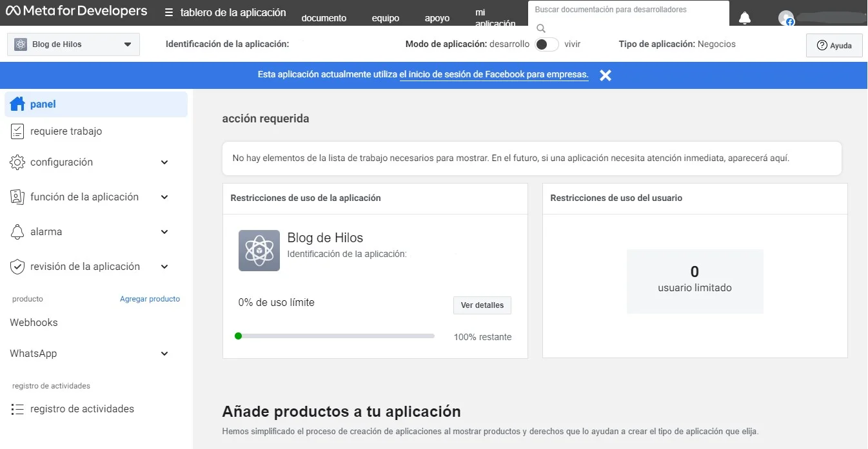The image size is (868, 449).
Task: Open the apoyo menu
Action: (x=437, y=18)
